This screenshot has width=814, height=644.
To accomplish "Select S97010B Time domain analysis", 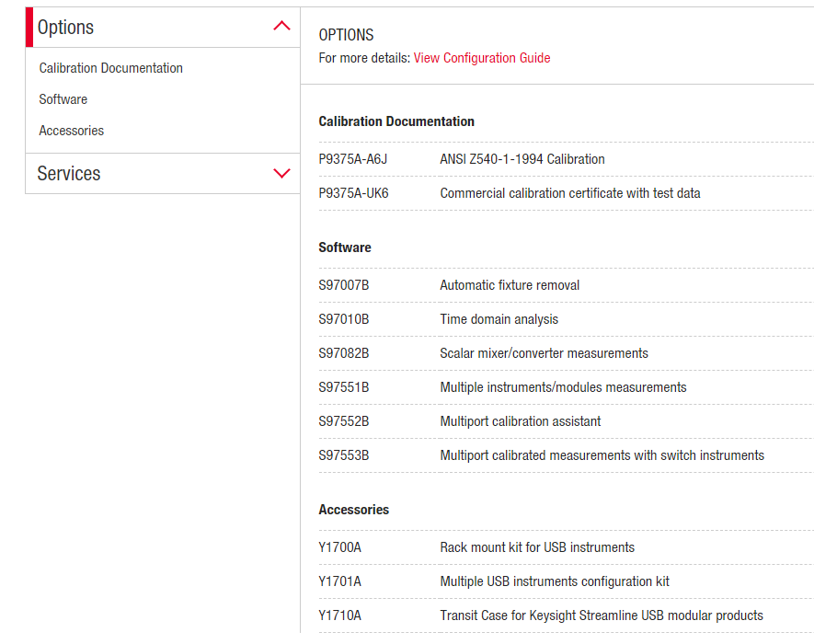I will (x=566, y=319).
